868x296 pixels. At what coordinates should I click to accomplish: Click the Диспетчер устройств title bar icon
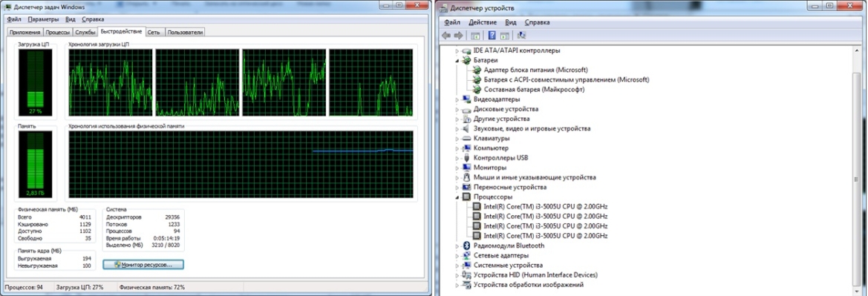[x=444, y=7]
